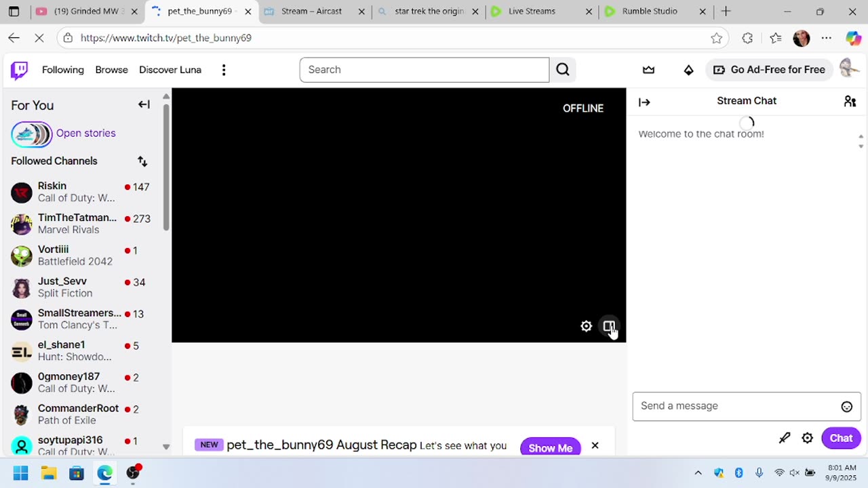Open the user profile avatar menu
Image resolution: width=868 pixels, height=488 pixels.
[848, 68]
